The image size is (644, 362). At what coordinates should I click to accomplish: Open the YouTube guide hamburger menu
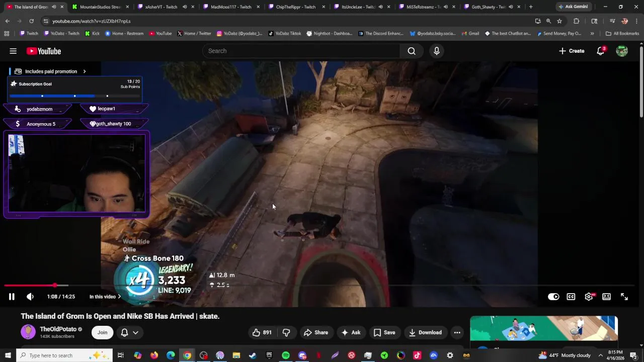coord(13,51)
